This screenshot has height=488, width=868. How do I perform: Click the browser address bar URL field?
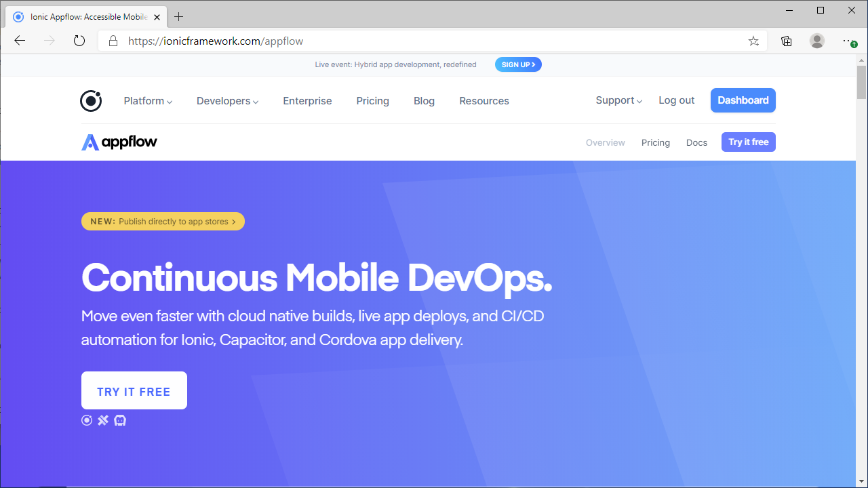(434, 41)
